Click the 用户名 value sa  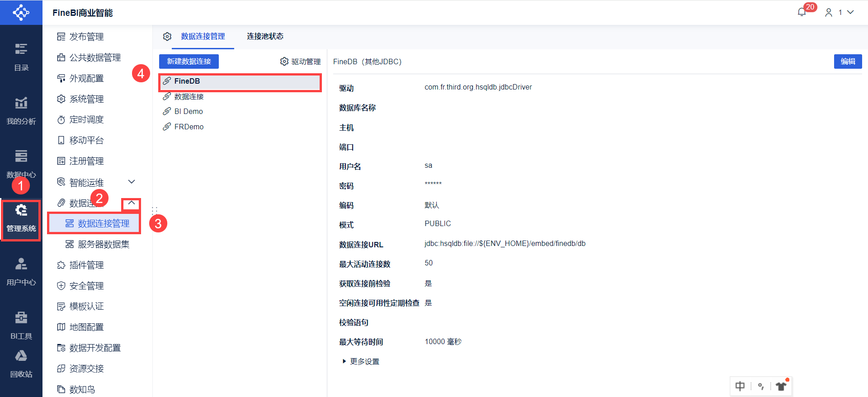429,165
